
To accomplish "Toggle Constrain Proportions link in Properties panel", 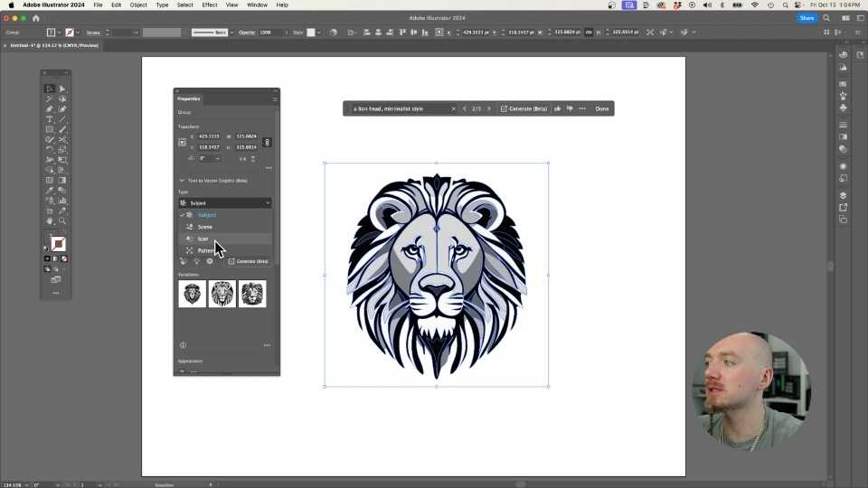I will point(267,142).
